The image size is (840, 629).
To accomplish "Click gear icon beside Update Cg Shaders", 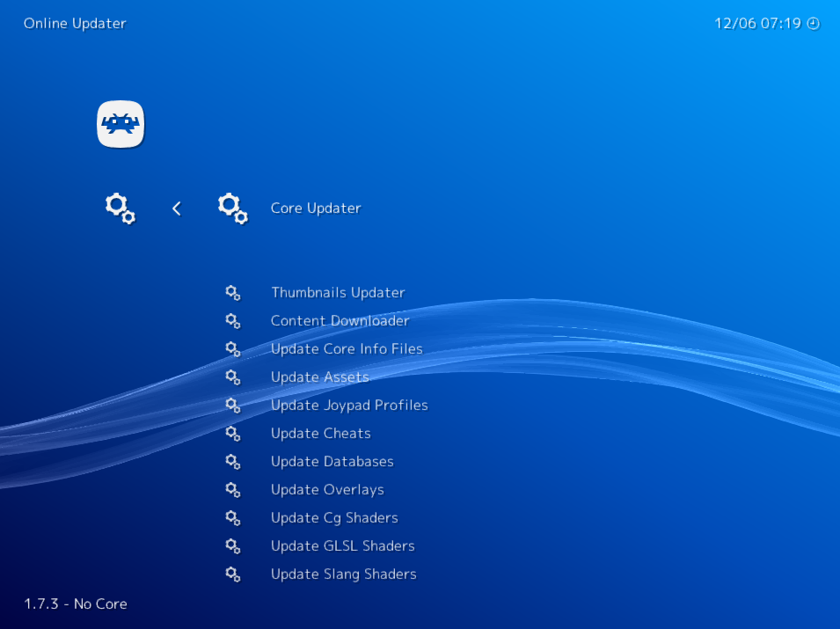I will [x=233, y=517].
